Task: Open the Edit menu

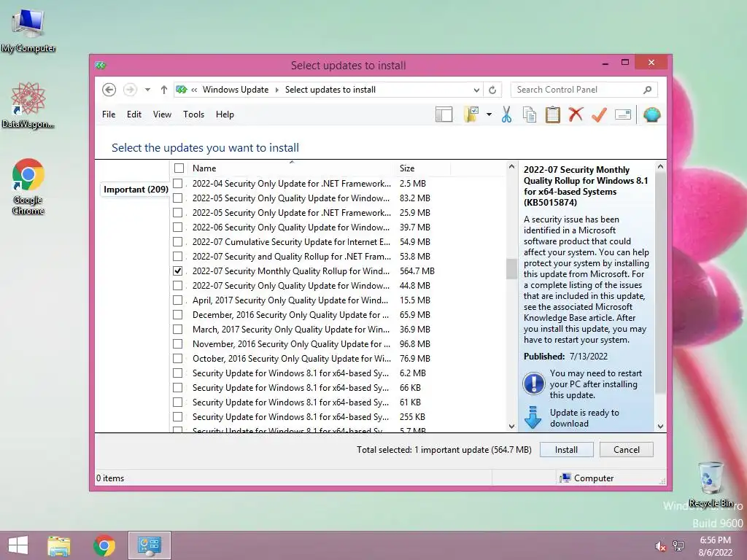Action: [134, 114]
